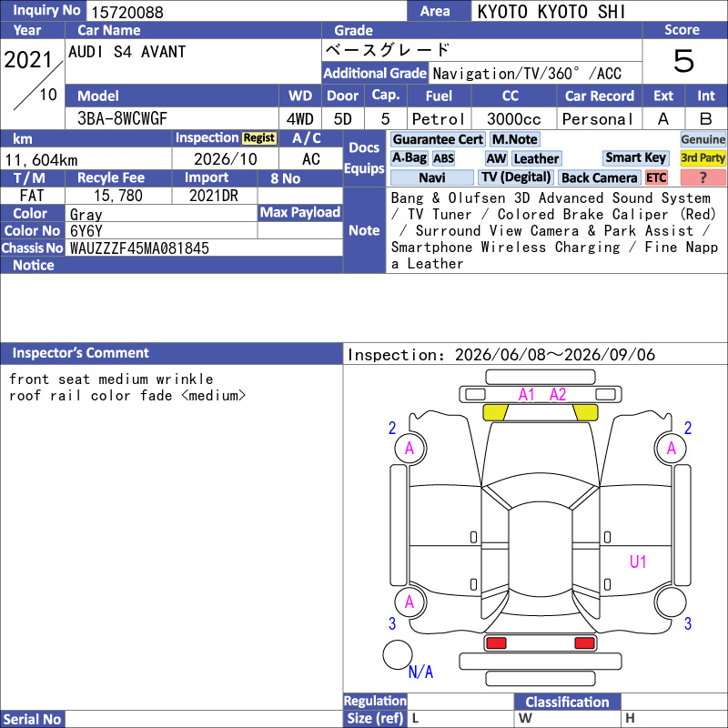The image size is (728, 728).
Task: Click the blue 2 beside the upper-left wheel
Action: coord(392,428)
